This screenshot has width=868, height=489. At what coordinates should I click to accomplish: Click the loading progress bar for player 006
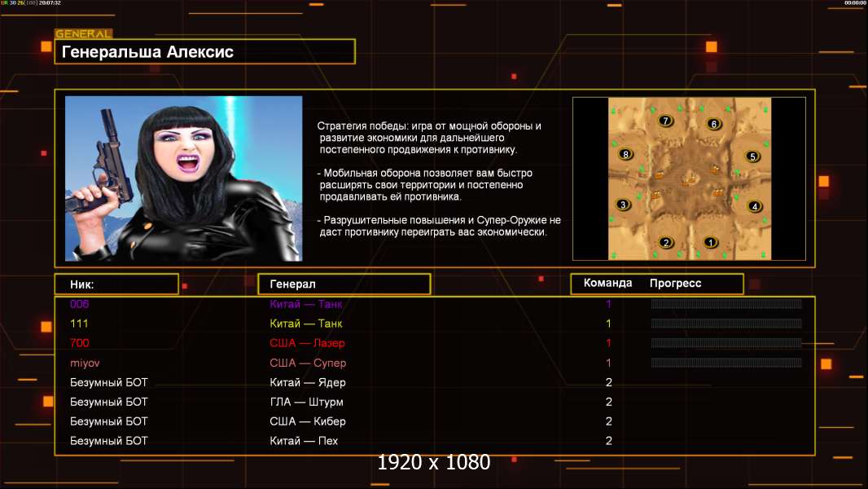726,304
